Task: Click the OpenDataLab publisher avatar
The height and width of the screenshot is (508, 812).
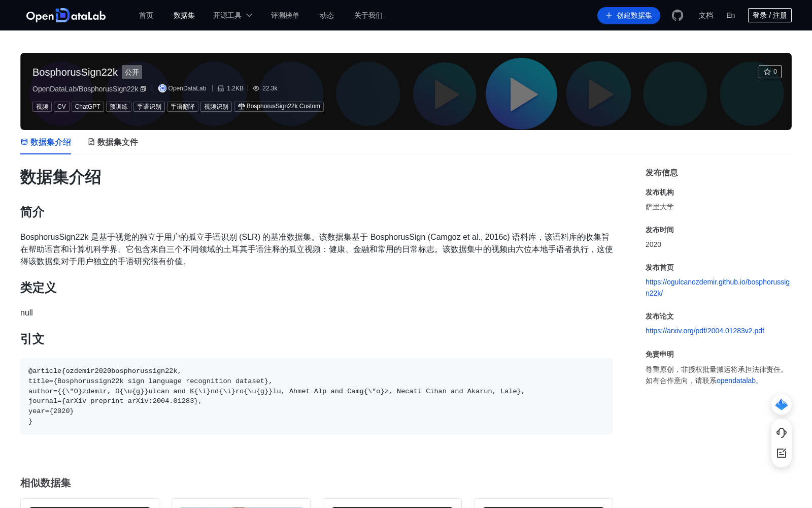Action: tap(162, 88)
